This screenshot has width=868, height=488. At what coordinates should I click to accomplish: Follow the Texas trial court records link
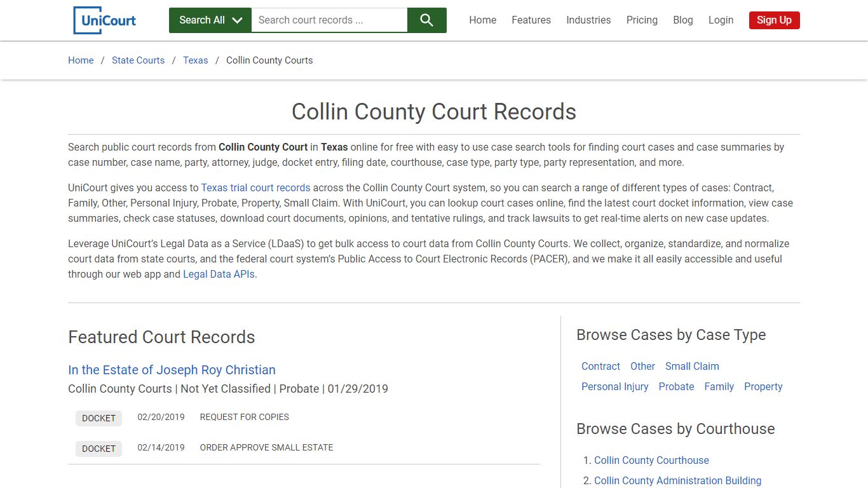tap(255, 188)
